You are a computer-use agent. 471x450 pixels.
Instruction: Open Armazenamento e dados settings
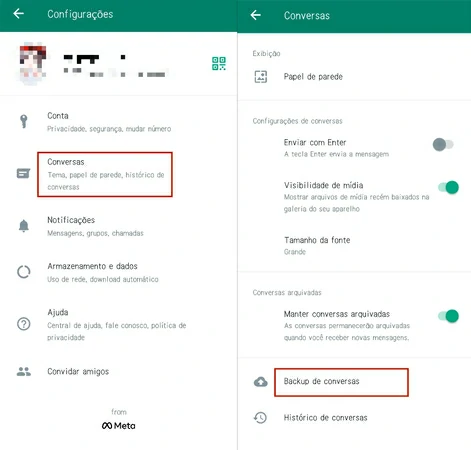pos(118,272)
